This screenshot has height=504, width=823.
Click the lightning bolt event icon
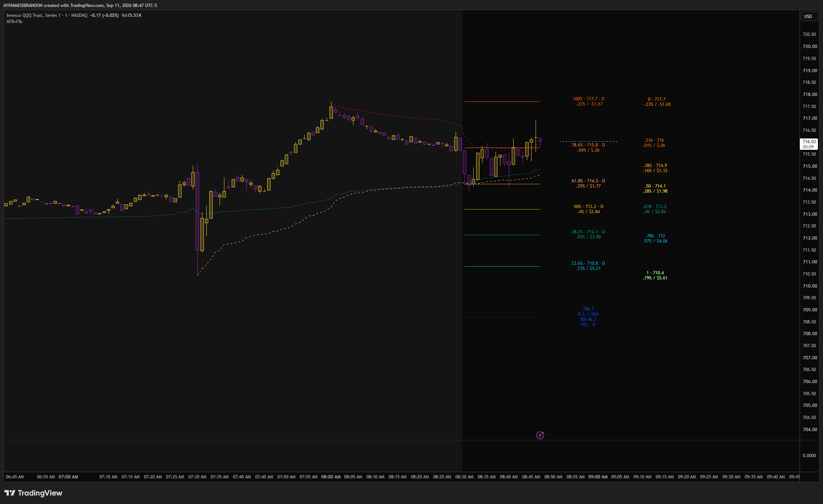[540, 435]
